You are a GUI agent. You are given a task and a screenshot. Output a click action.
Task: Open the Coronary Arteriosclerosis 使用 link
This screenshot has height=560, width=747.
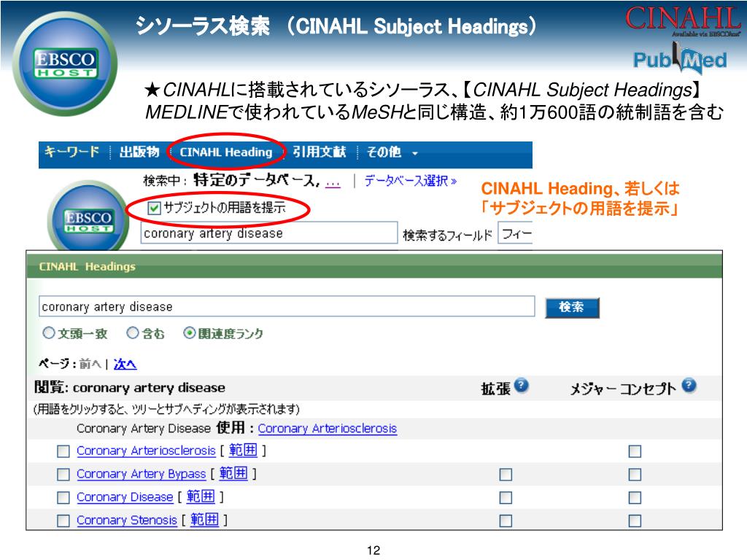[328, 429]
